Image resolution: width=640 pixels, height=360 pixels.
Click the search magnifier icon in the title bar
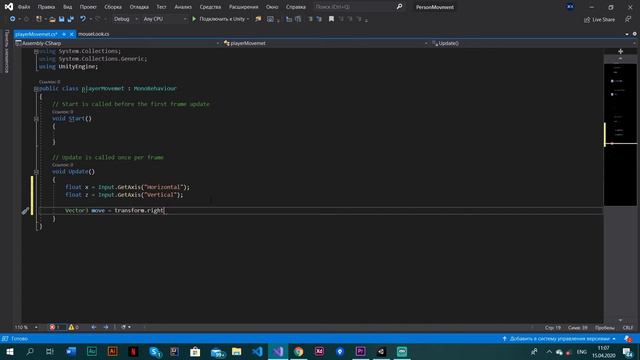(x=399, y=7)
